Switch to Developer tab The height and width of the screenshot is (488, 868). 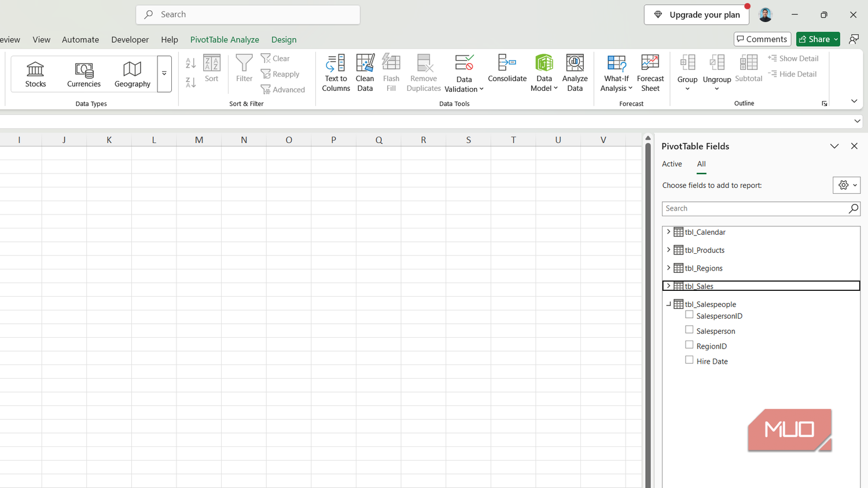click(130, 39)
